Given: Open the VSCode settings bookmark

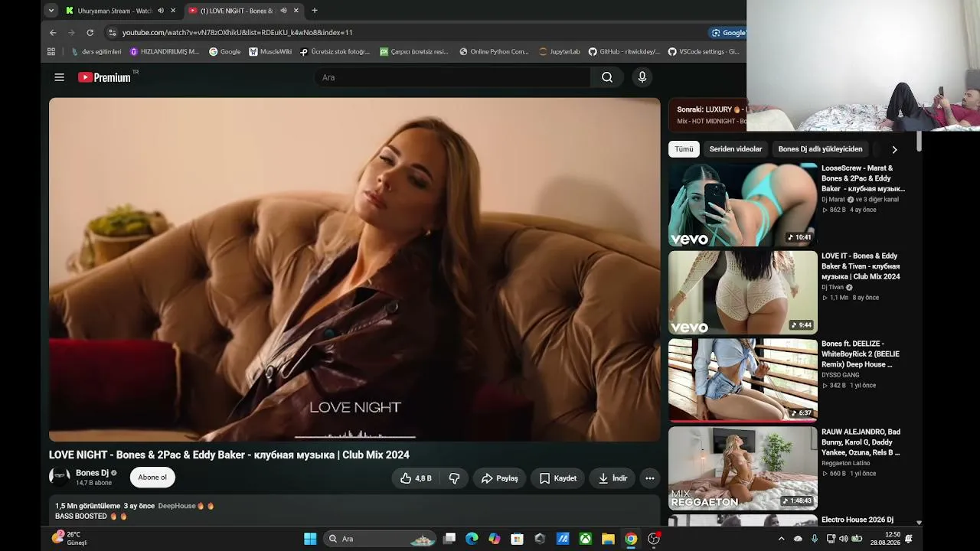Looking at the screenshot, I should pos(704,52).
